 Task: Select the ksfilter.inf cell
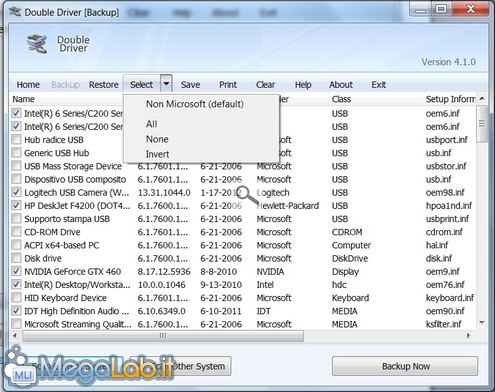pos(444,324)
